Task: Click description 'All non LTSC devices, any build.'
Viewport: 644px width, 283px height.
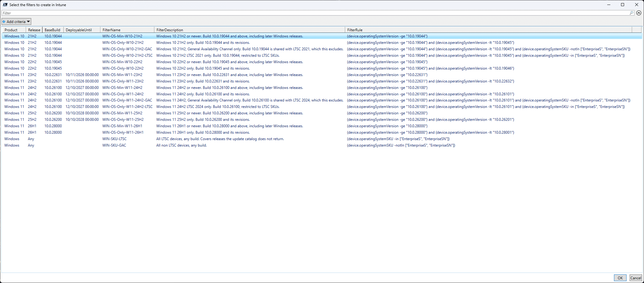Action: 181,145
